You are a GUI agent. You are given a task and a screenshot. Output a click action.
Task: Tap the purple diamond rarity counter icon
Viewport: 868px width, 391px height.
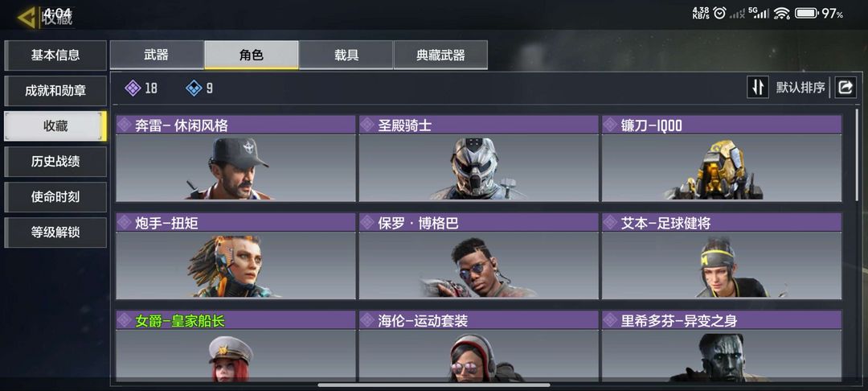pos(133,88)
